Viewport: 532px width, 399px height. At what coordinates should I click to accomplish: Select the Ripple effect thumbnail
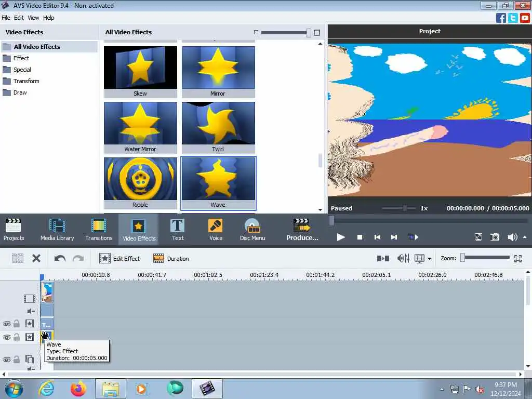[x=140, y=183]
